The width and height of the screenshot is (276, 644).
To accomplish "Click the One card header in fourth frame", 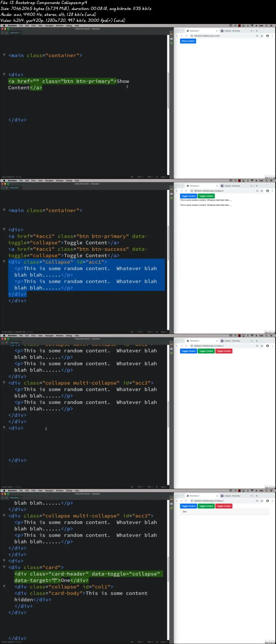I will [225, 512].
